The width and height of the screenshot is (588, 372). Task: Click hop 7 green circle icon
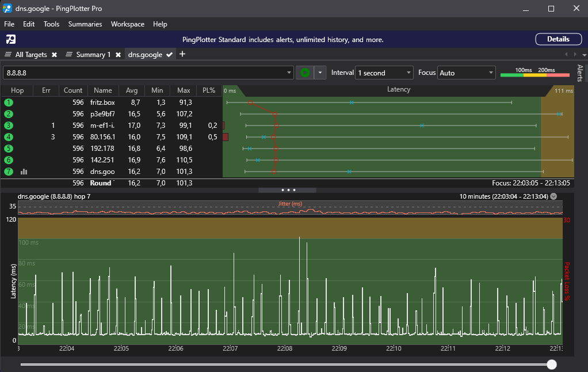point(8,172)
